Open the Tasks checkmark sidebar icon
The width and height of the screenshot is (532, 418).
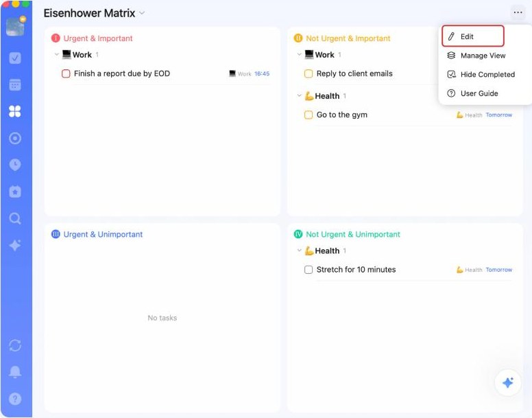pyautogui.click(x=15, y=58)
